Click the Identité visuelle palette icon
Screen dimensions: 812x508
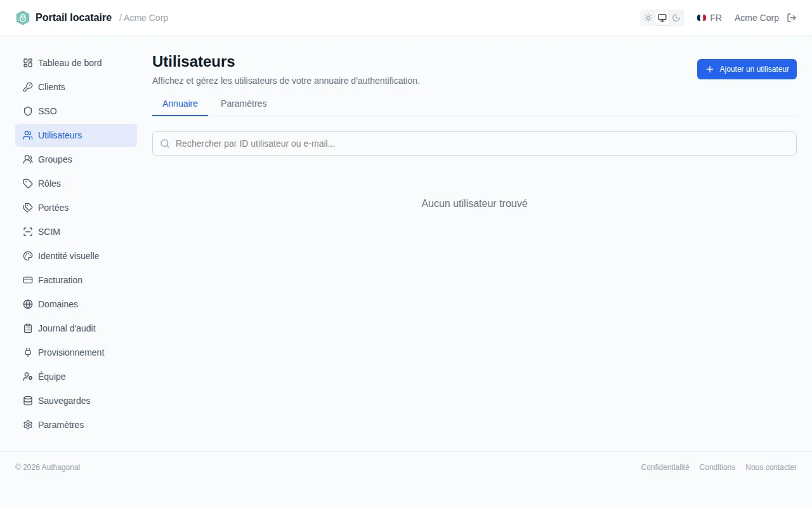[28, 256]
